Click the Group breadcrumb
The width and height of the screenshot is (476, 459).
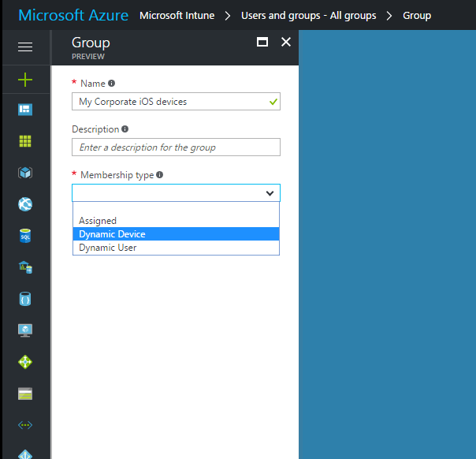click(x=417, y=16)
